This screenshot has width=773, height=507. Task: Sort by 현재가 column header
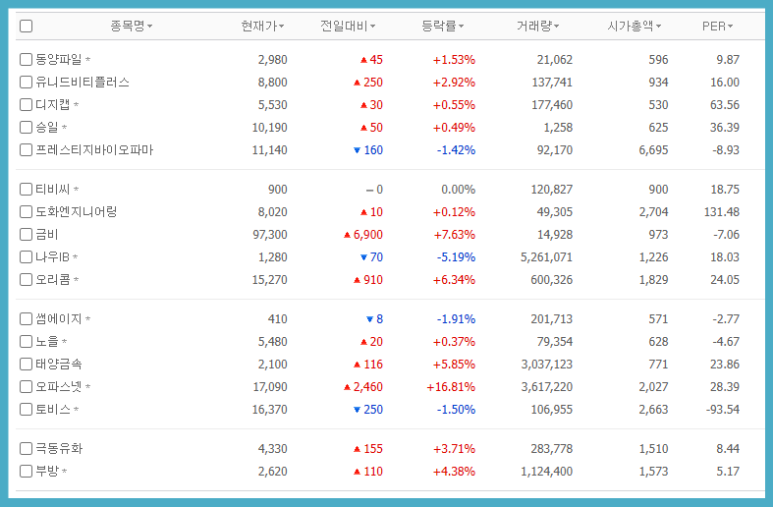pyautogui.click(x=262, y=26)
